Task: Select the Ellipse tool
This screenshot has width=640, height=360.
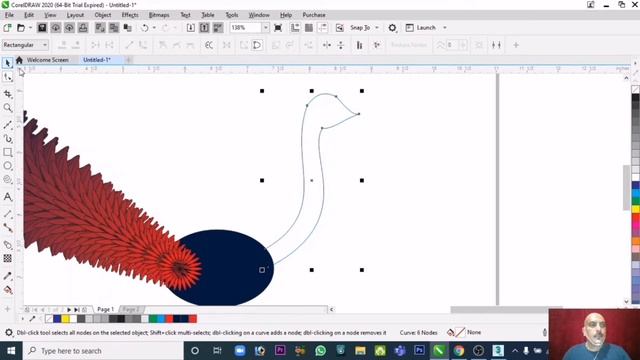Action: tap(7, 166)
